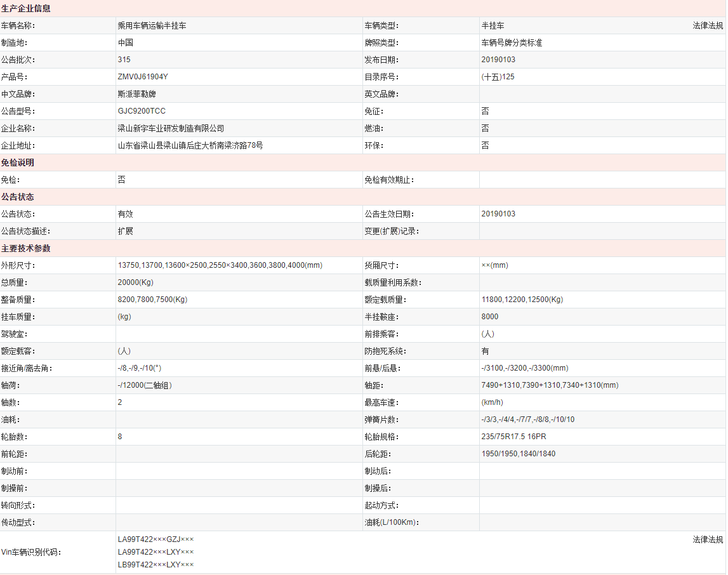Screen dimensions: 728x575
Task: Click the last VIN code starting with LB99T422
Action: (x=156, y=564)
